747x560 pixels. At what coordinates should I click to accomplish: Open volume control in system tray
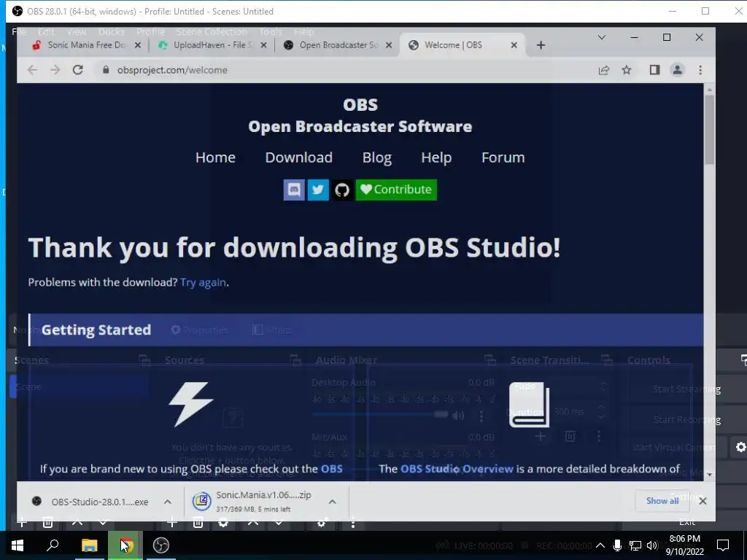click(652, 545)
